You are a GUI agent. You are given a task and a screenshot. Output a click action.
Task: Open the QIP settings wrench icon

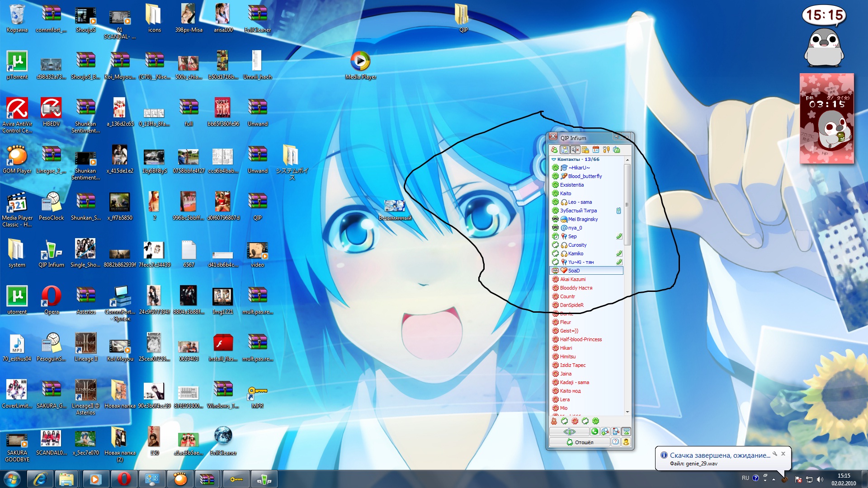click(606, 150)
